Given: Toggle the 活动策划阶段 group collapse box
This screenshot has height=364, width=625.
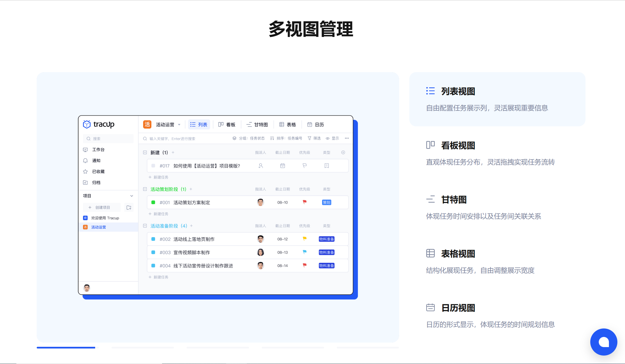Looking at the screenshot, I should pos(145,189).
